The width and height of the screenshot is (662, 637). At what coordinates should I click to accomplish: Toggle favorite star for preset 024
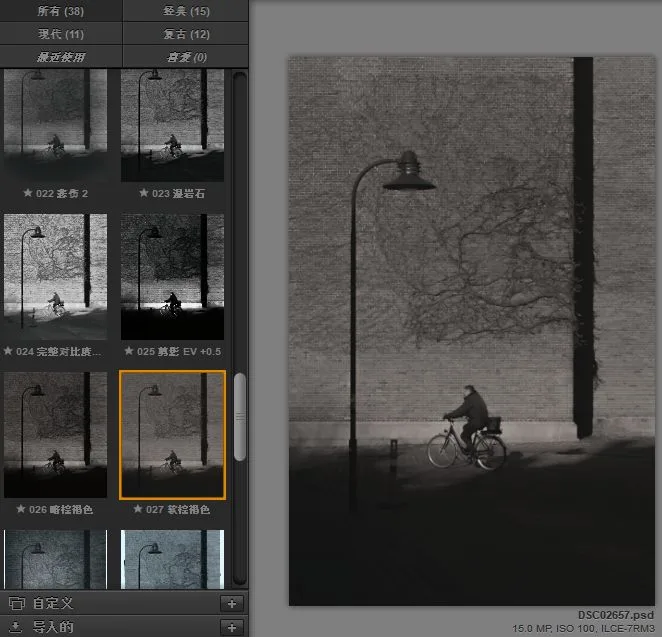tap(8, 351)
